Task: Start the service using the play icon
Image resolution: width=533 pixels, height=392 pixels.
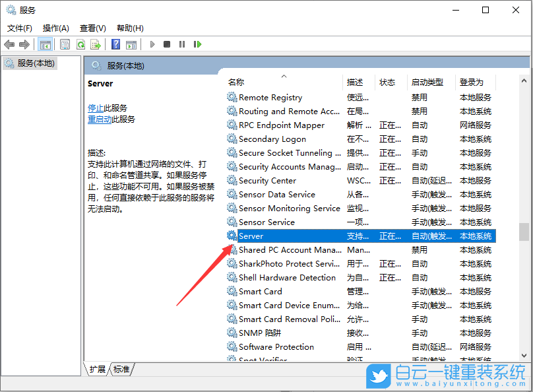Action: click(x=152, y=44)
